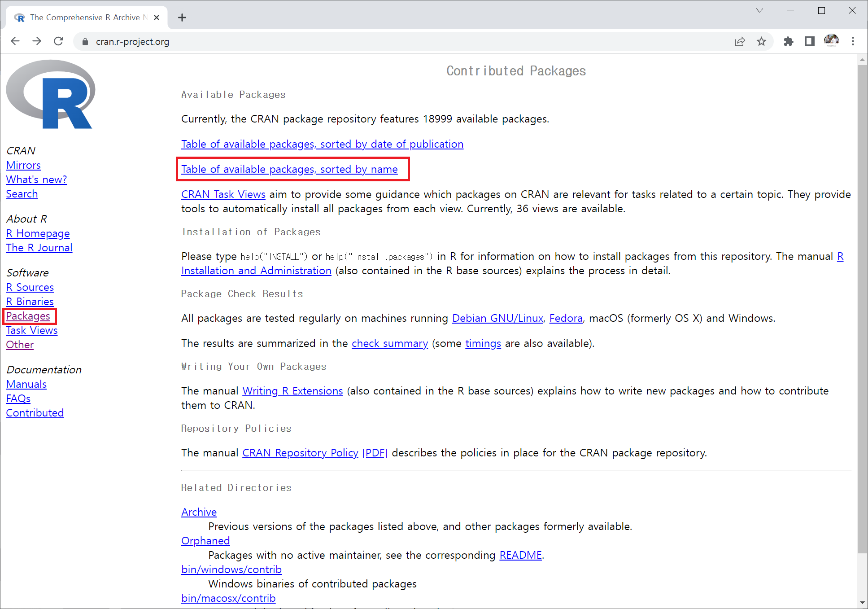Share this page from address bar
This screenshot has height=609, width=868.
(x=740, y=42)
